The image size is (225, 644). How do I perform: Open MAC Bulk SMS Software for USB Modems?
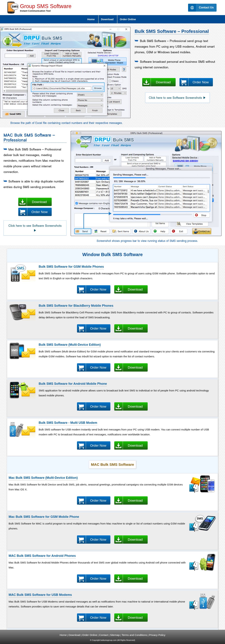click(40, 594)
